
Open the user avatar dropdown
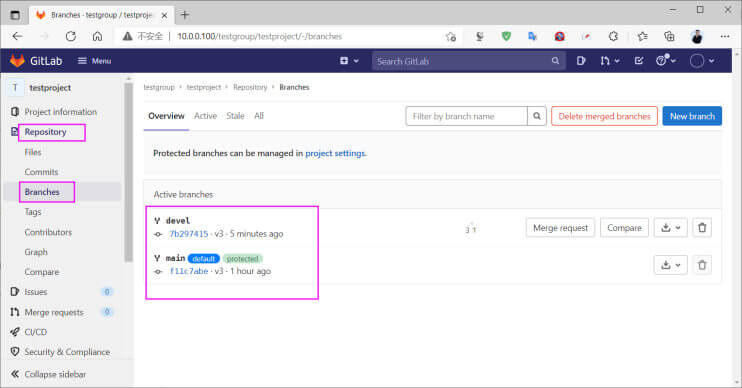(702, 61)
